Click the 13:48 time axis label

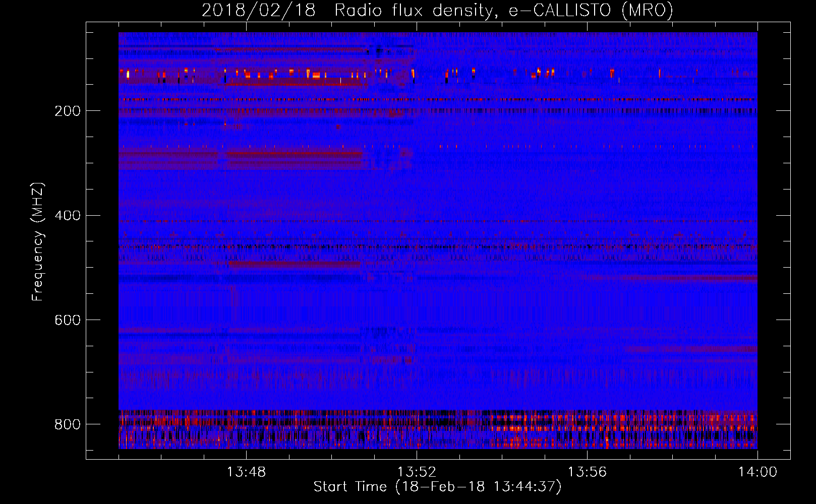(x=246, y=472)
